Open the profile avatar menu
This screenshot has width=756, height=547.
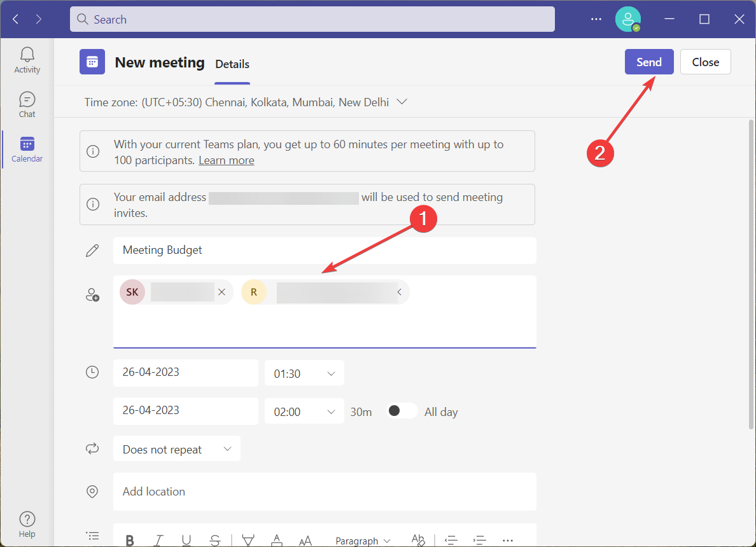point(627,19)
